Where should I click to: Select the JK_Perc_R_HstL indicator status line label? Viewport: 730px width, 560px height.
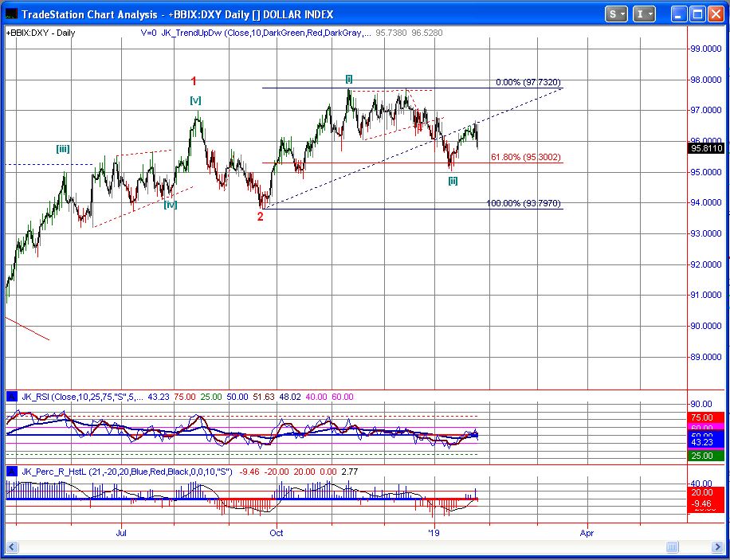click(127, 472)
